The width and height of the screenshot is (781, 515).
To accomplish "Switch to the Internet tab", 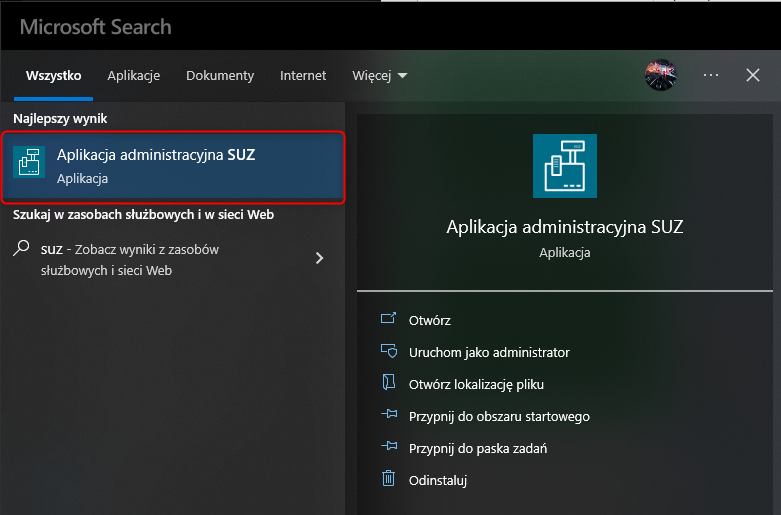I will 303,76.
